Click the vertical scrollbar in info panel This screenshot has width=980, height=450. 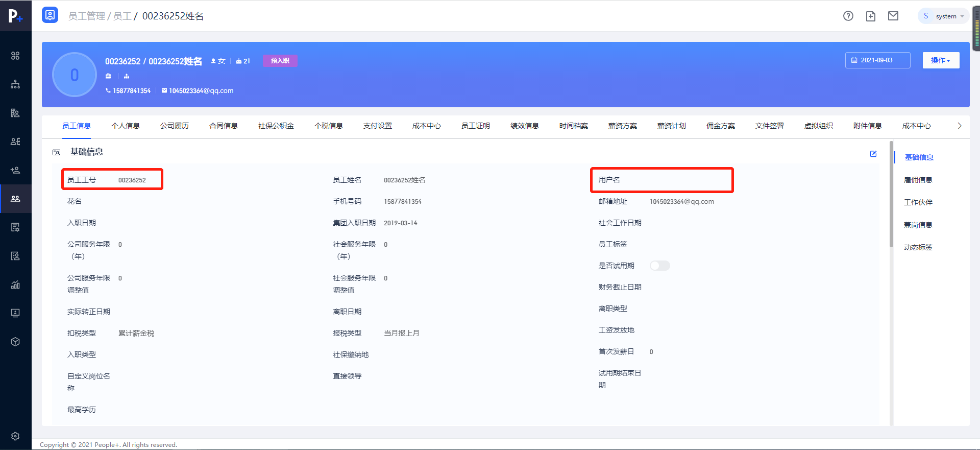coord(891,194)
